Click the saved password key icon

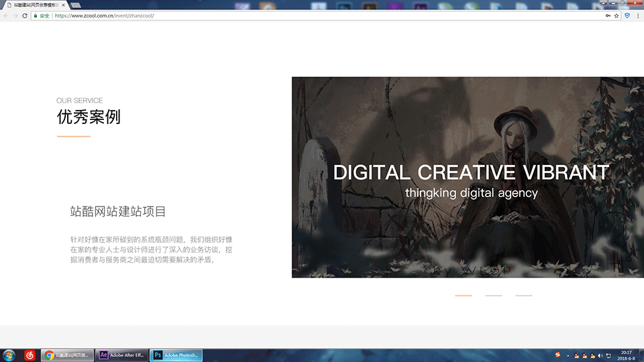coord(608,15)
